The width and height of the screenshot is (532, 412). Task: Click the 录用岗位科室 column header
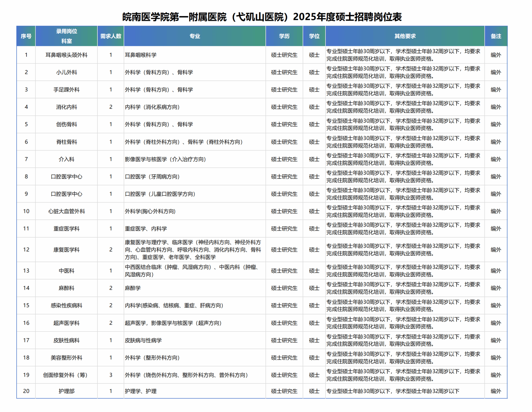pyautogui.click(x=66, y=36)
